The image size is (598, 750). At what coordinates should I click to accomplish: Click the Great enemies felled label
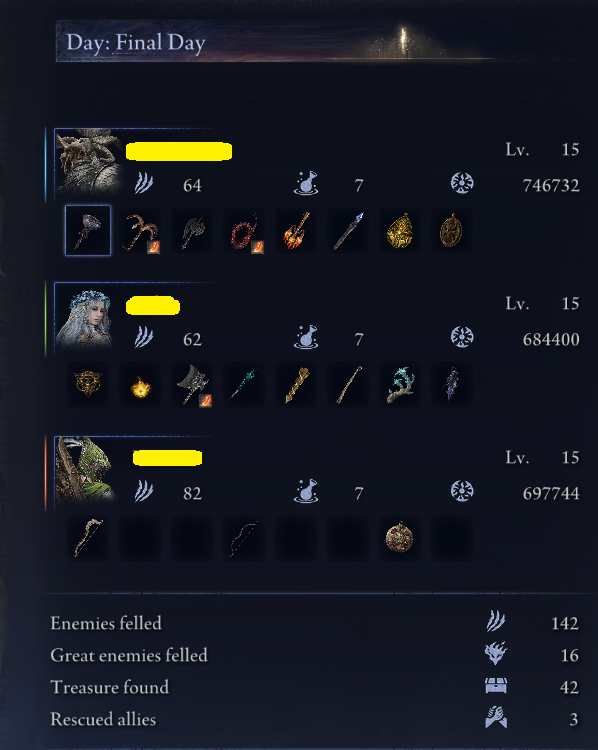point(129,655)
